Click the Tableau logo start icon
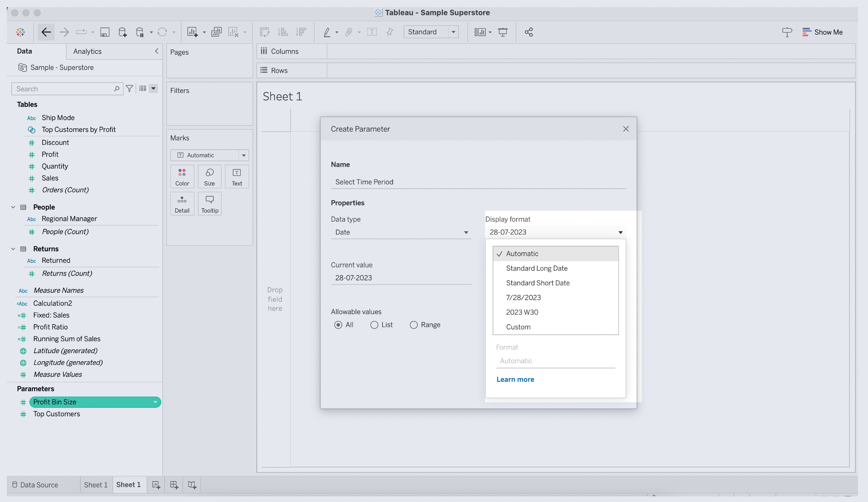The width and height of the screenshot is (868, 502). click(x=20, y=32)
